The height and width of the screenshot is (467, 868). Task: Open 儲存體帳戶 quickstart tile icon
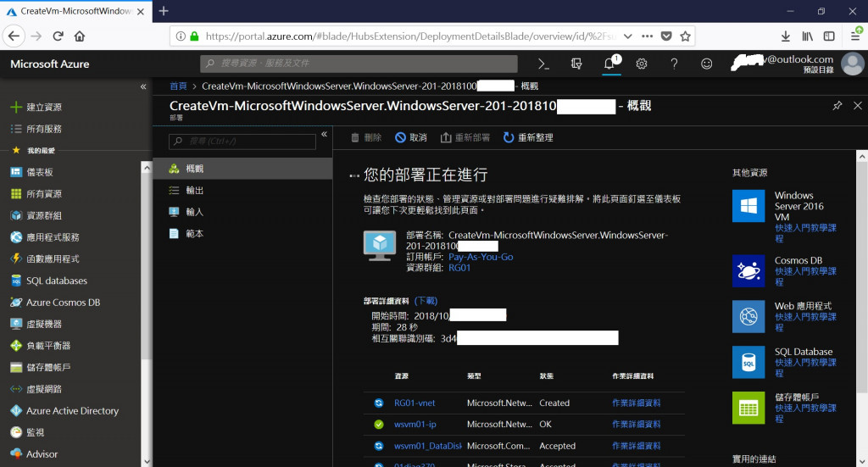[x=748, y=408]
